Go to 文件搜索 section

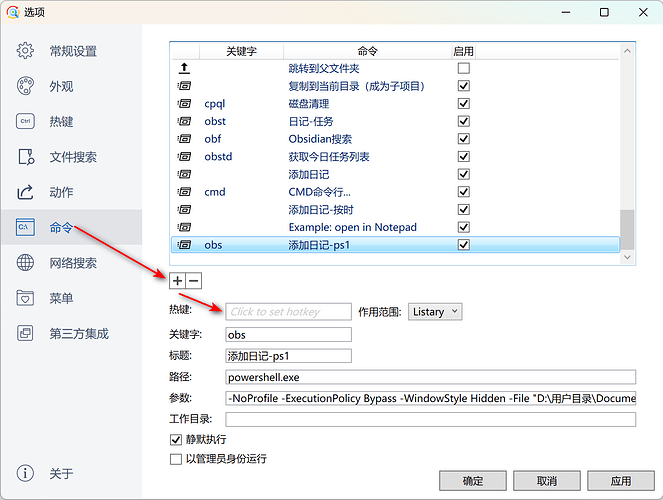click(x=73, y=157)
